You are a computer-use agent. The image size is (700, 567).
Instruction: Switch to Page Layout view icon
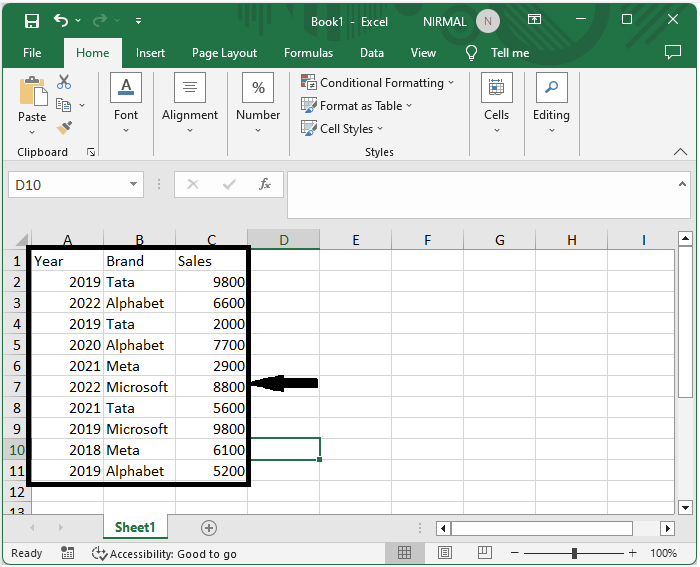tap(445, 553)
